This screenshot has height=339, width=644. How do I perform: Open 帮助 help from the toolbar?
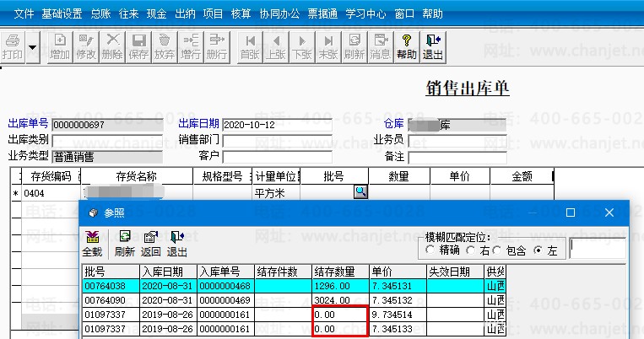coord(407,47)
